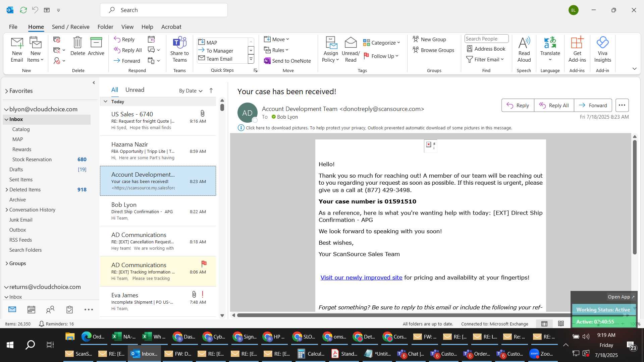Viewport: 644px width, 362px height.
Task: Open the By Date sort dropdown
Action: point(191,90)
